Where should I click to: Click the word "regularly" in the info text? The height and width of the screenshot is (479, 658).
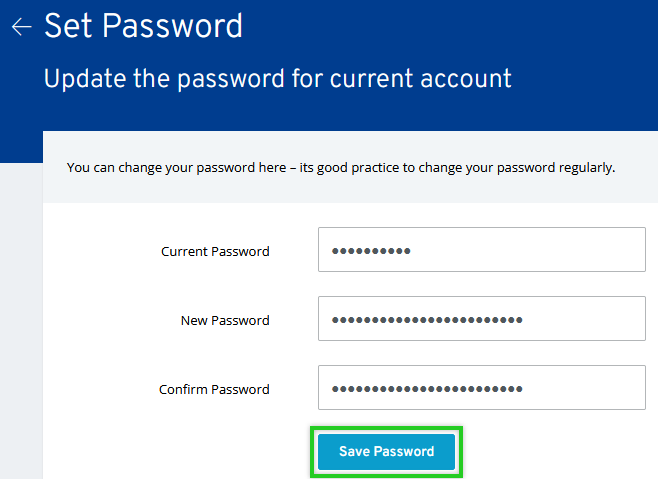(x=583, y=167)
